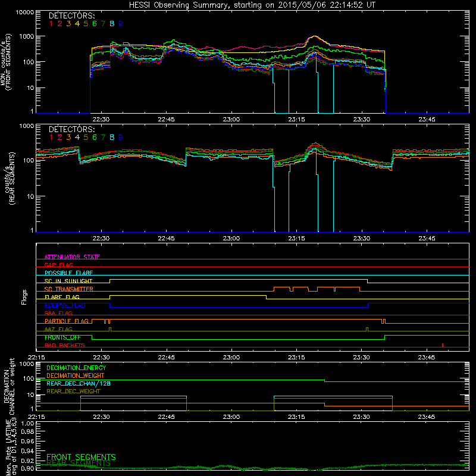The height and width of the screenshot is (476, 476).
Task: Click the DECIMATION CHANNEL or weight axis title
Action: [8, 386]
